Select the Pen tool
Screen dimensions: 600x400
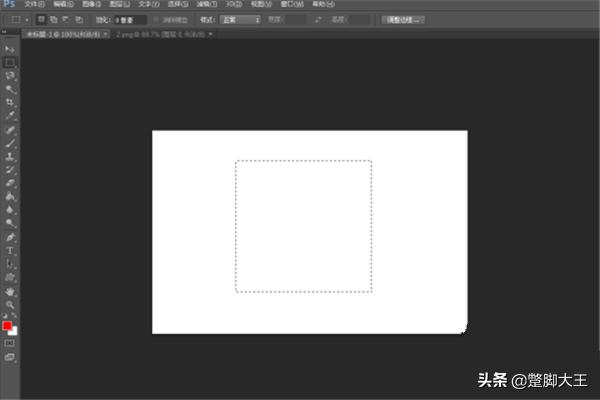point(10,237)
